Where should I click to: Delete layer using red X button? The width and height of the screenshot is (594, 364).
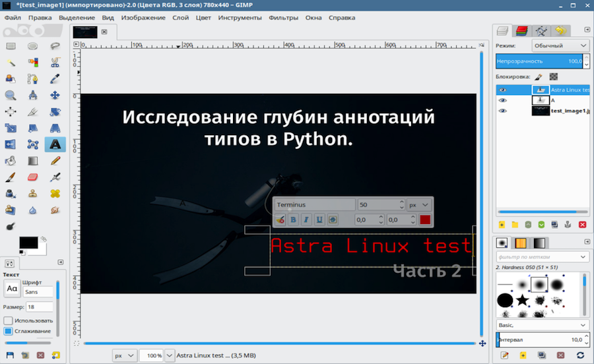point(582,225)
